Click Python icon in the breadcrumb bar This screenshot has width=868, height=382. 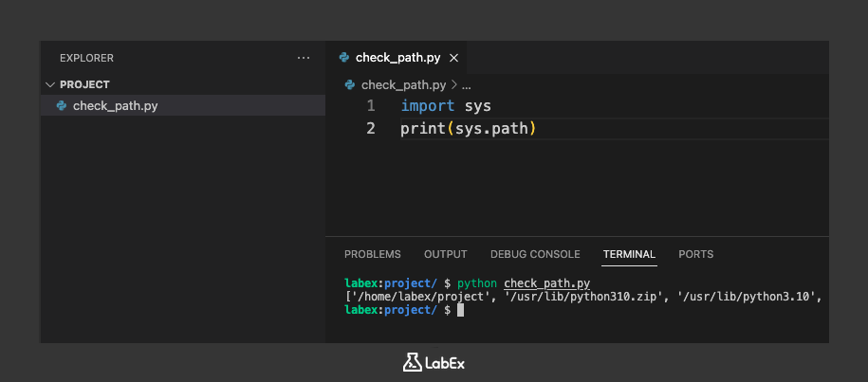(x=350, y=84)
